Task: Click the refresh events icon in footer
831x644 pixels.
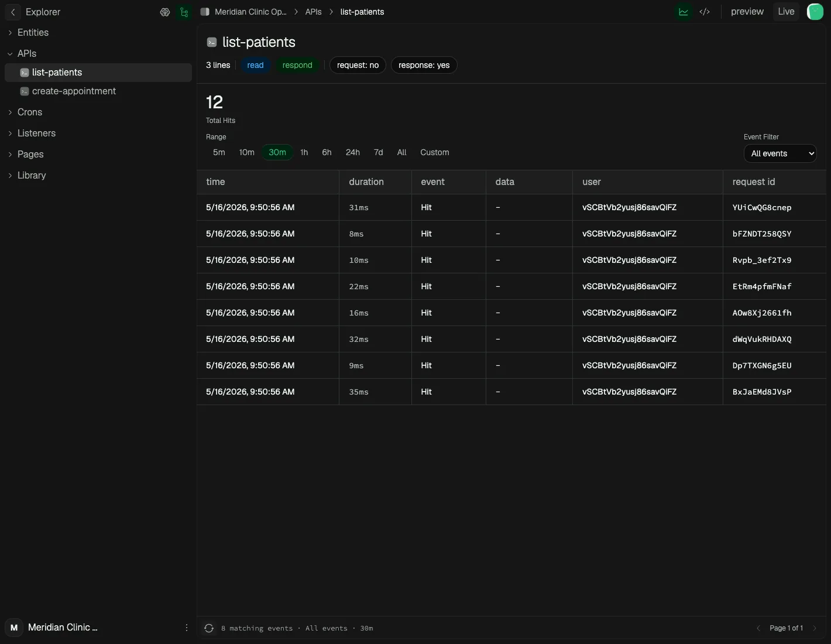Action: [209, 628]
